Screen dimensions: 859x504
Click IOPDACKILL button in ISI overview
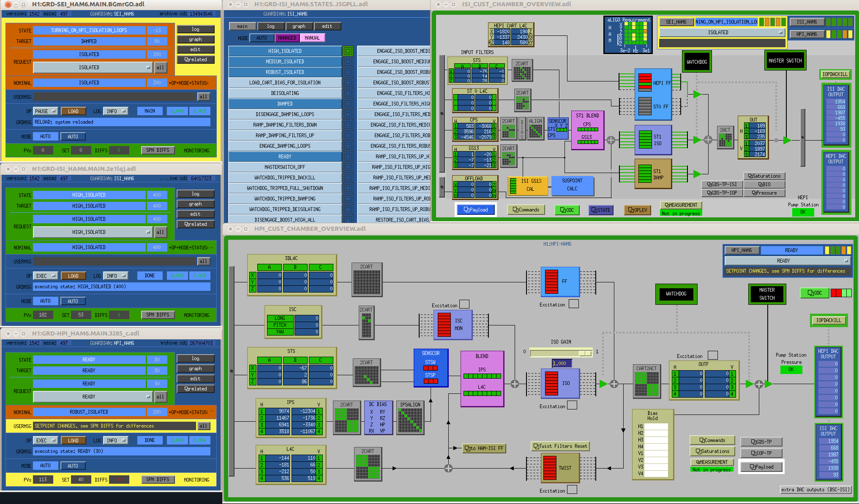[835, 74]
